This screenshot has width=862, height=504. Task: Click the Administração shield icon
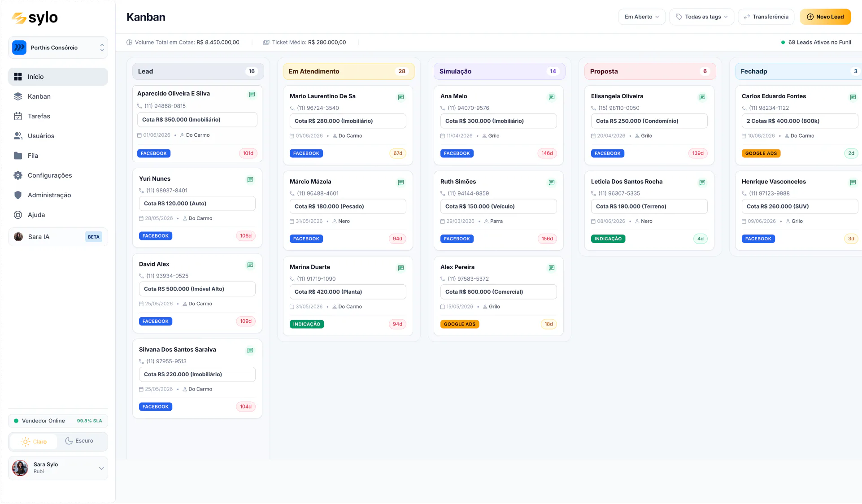click(x=18, y=195)
